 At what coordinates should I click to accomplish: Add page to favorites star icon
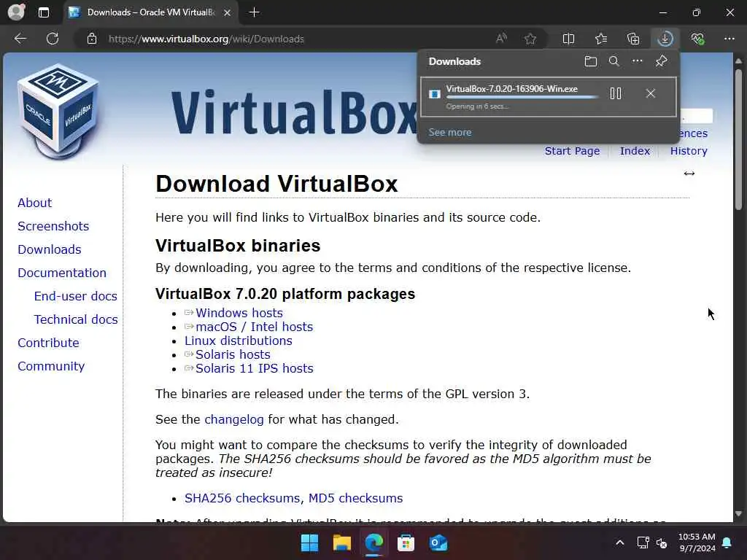pyautogui.click(x=530, y=39)
